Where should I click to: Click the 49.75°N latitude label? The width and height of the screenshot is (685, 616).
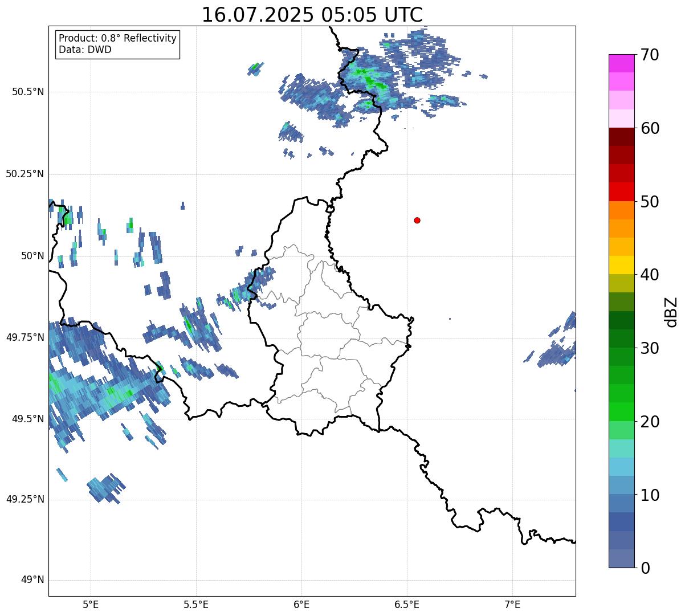coord(25,337)
